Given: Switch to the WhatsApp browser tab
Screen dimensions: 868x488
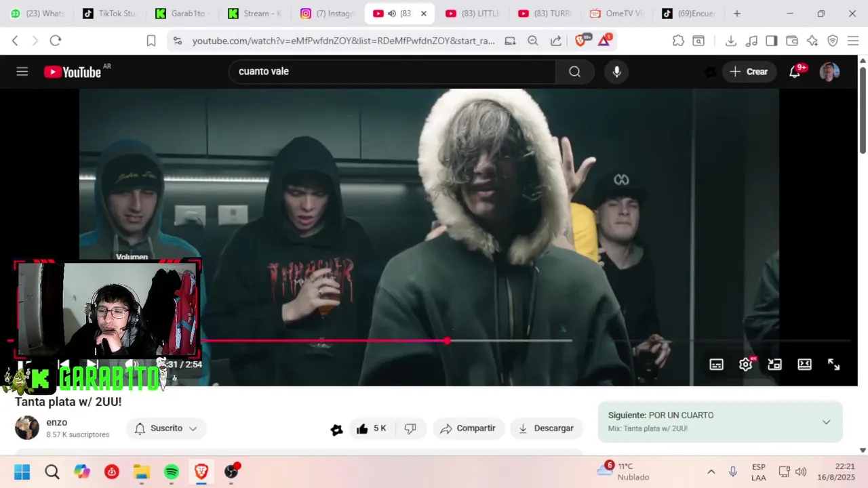Looking at the screenshot, I should [x=37, y=14].
